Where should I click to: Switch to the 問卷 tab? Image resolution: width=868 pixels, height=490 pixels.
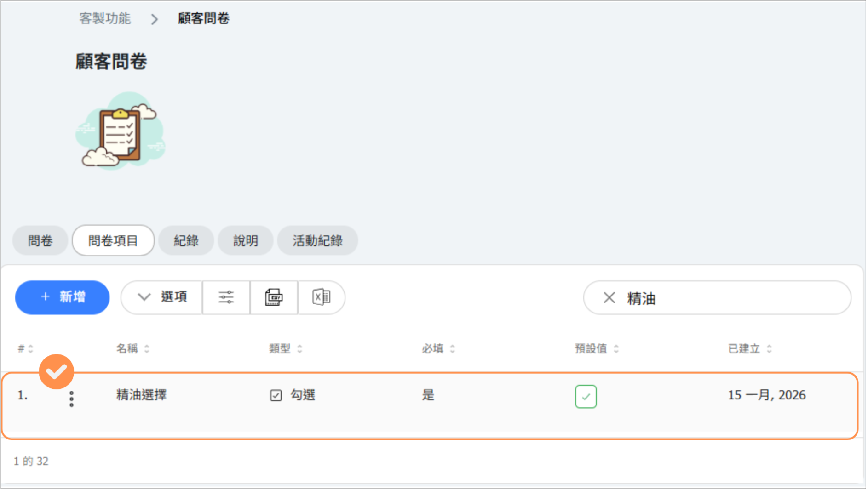tap(40, 241)
